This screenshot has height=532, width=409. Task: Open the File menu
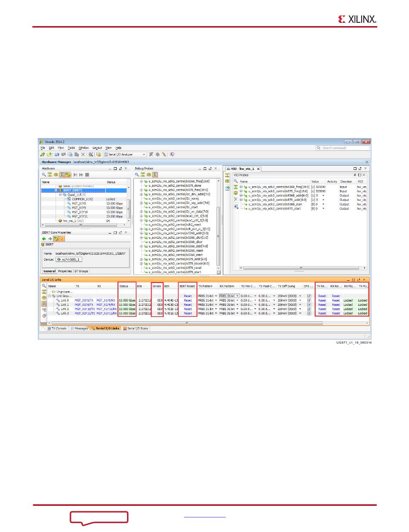point(43,148)
